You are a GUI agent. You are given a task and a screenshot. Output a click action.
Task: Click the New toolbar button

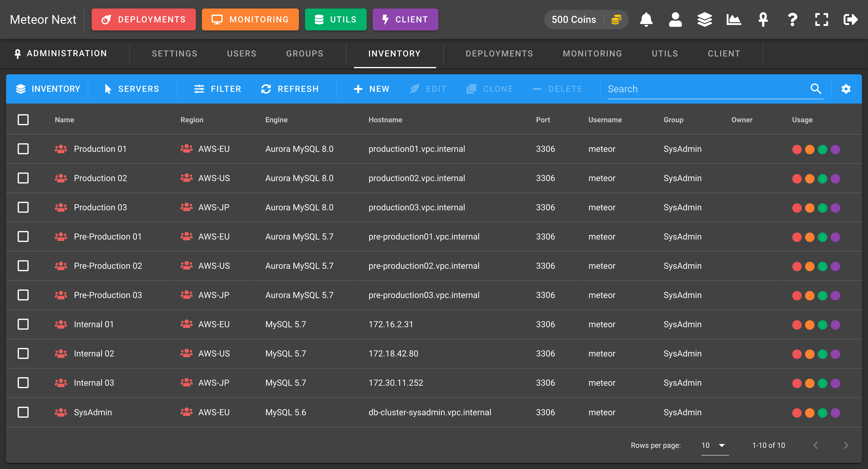[x=372, y=89]
